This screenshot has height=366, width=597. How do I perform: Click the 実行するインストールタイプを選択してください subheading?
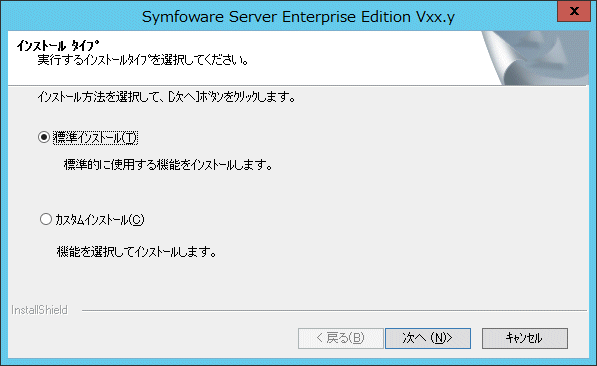point(143,60)
